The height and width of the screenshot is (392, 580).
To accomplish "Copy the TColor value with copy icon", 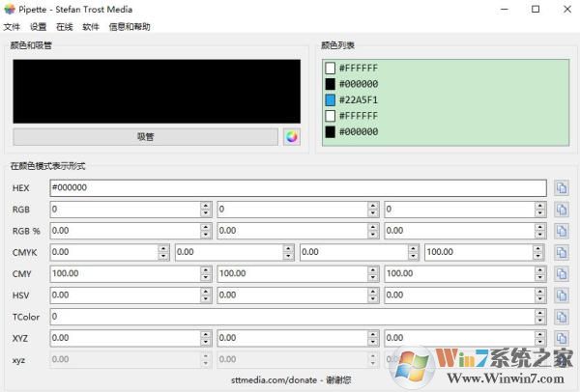I will coord(562,317).
